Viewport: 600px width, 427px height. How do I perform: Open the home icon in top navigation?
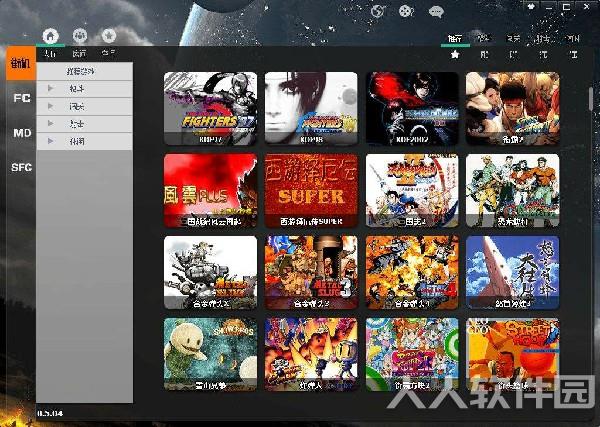click(x=51, y=36)
